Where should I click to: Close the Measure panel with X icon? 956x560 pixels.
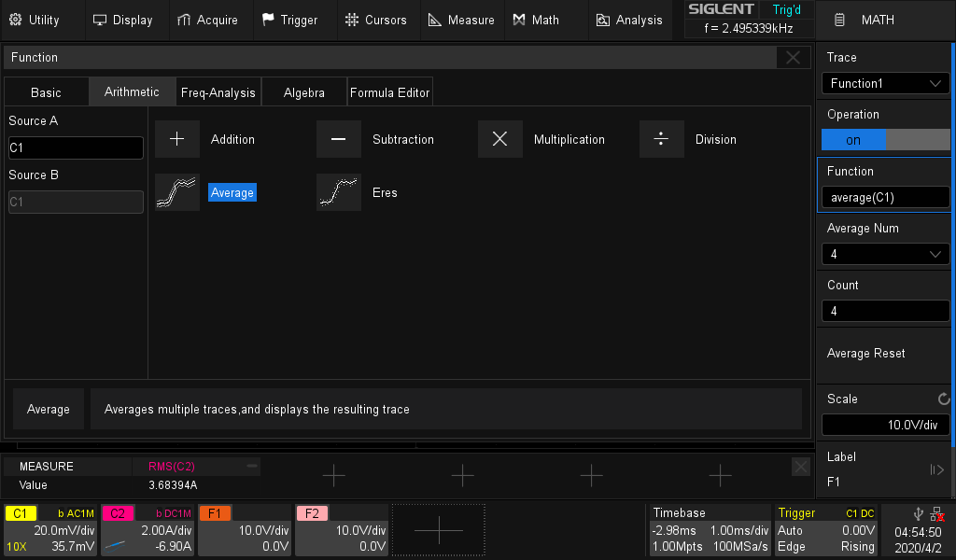(x=800, y=467)
